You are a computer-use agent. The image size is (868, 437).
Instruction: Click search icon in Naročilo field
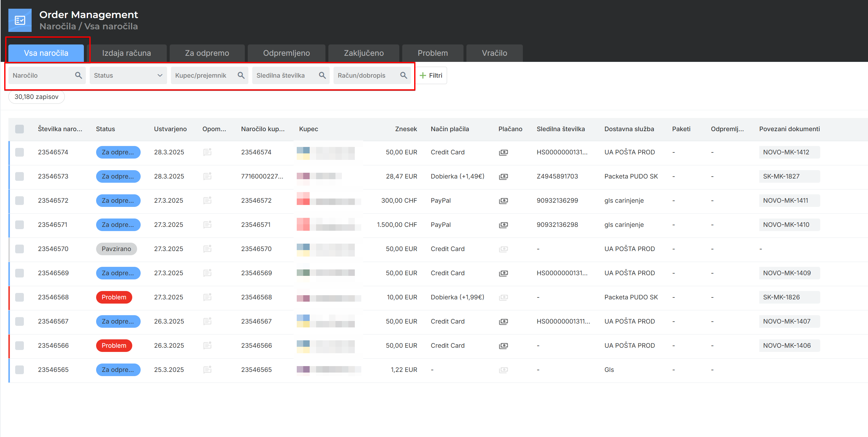coord(78,75)
